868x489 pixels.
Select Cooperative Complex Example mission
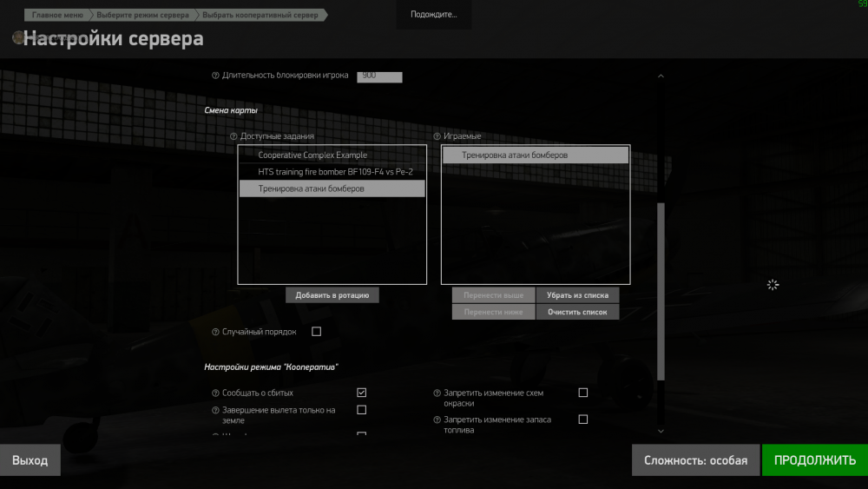pyautogui.click(x=332, y=155)
